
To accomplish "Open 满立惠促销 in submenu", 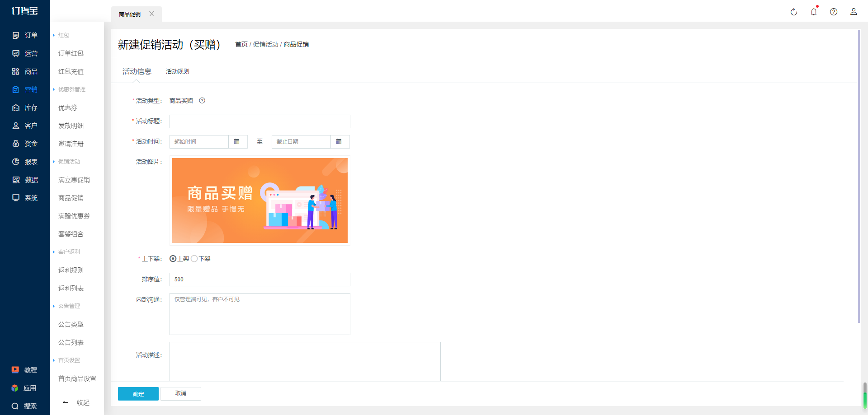I will (74, 180).
